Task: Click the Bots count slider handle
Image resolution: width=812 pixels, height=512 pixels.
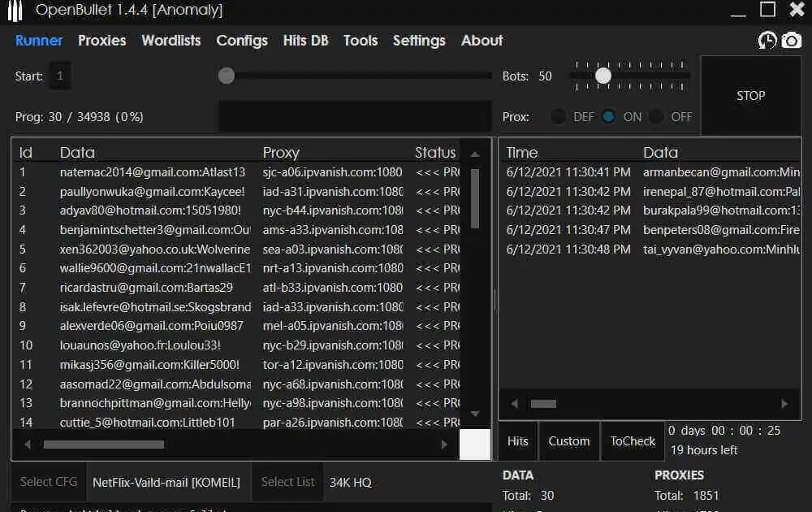Action: click(603, 76)
